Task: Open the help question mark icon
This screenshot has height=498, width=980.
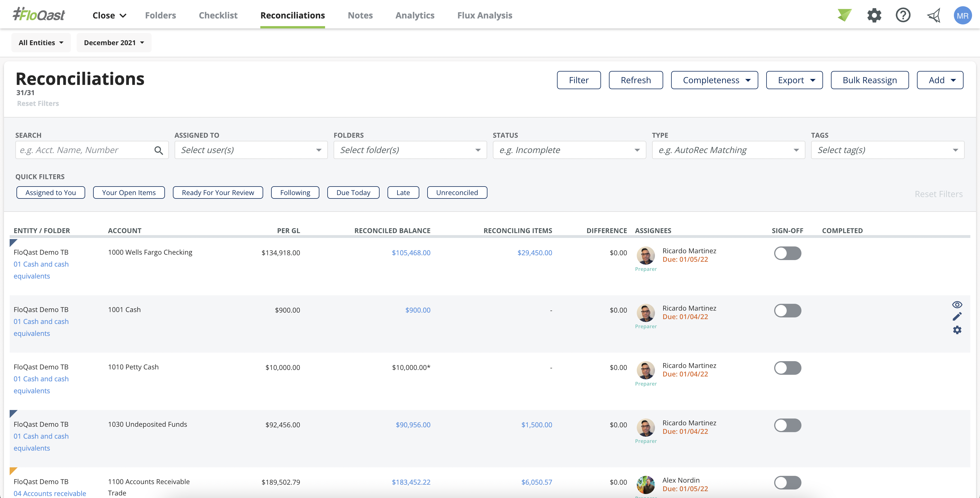Action: [903, 15]
